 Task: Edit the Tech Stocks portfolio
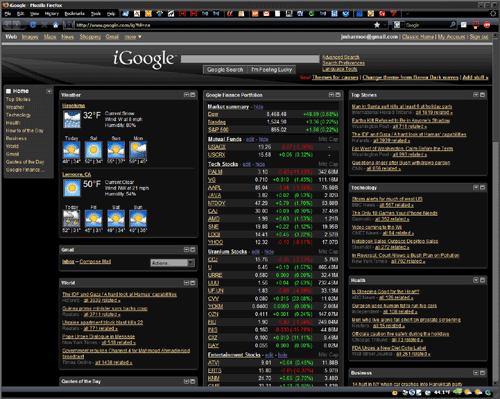click(247, 164)
